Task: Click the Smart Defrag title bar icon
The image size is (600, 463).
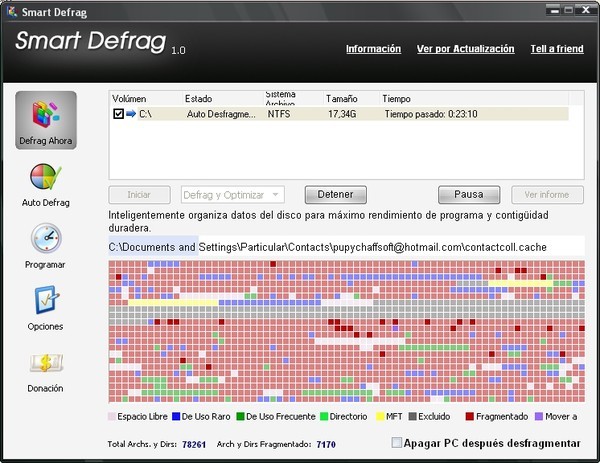Action: coord(10,9)
